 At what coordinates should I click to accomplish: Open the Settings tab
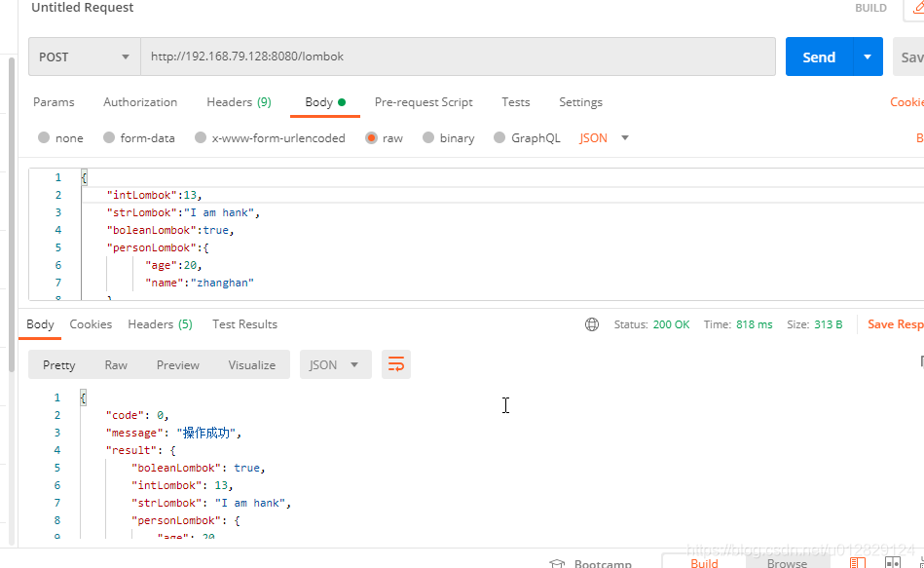(580, 102)
